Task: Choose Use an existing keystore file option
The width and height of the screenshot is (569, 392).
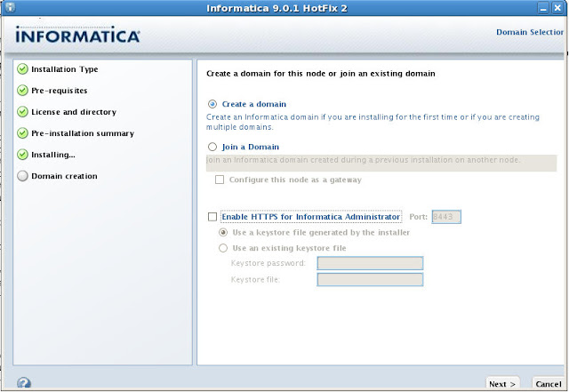Action: point(223,248)
